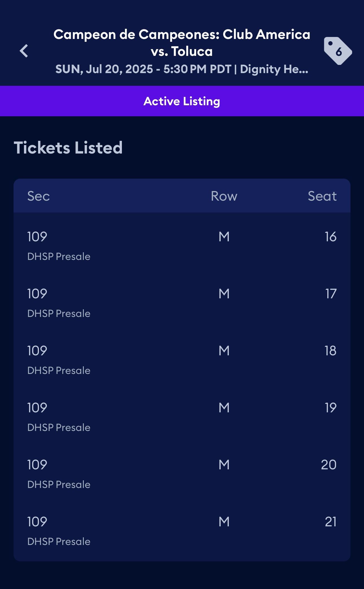Click the event title Club America vs. Toluca
364x589 pixels.
182,43
